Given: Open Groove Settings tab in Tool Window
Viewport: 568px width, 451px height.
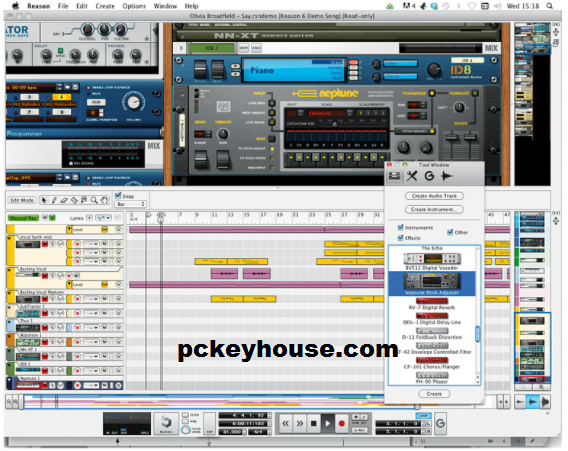Looking at the screenshot, I should coord(429,176).
